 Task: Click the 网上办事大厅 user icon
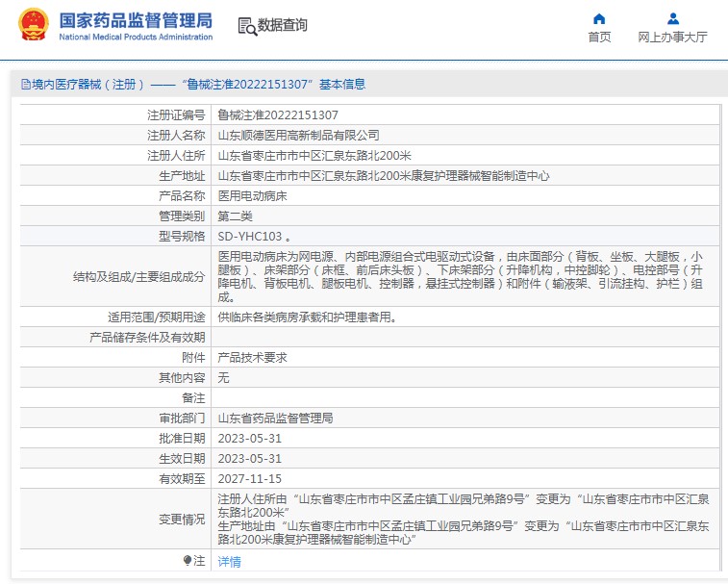click(x=672, y=18)
